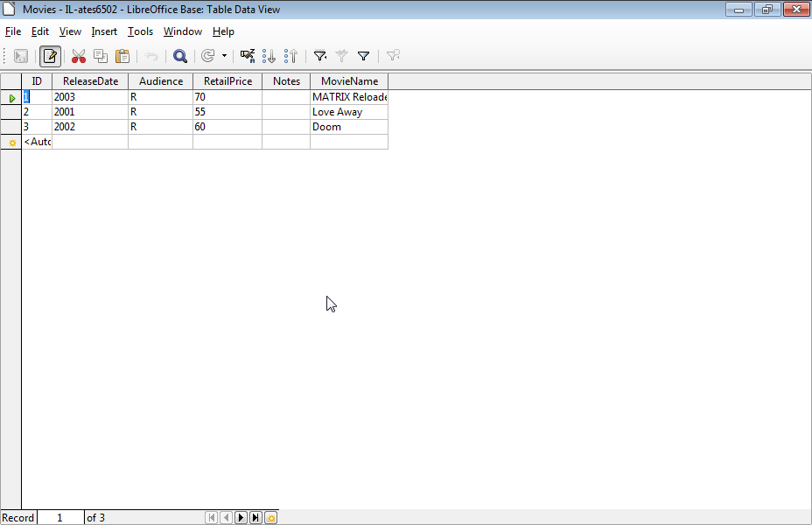Viewport: 812px width, 525px height.
Task: Click RetailPrice cell with 55
Action: click(x=227, y=112)
